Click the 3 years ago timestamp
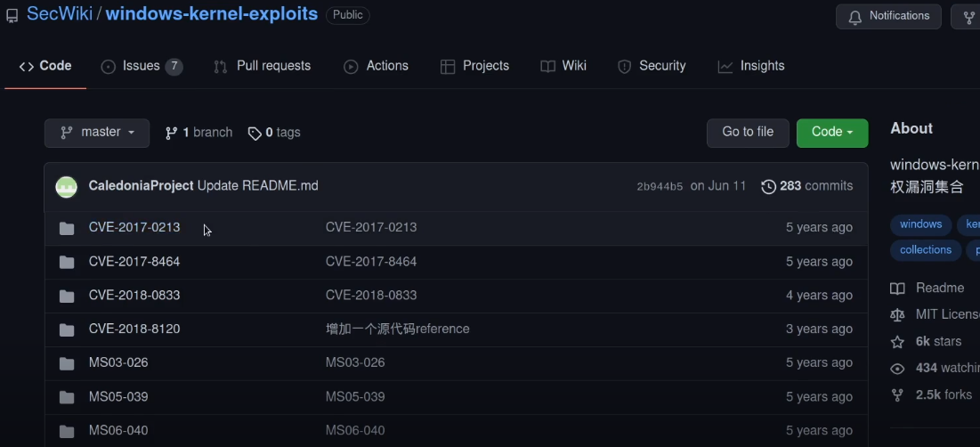This screenshot has width=980, height=447. pyautogui.click(x=819, y=329)
